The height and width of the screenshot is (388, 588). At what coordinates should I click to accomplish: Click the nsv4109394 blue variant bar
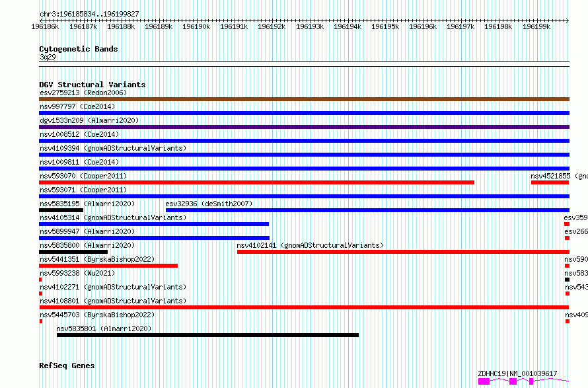[x=304, y=155]
